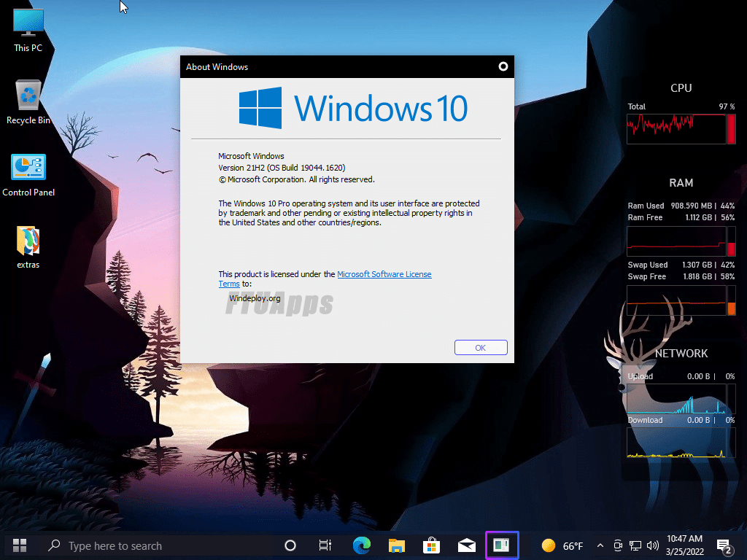
Task: Click the network Upload graph
Action: tap(676, 398)
